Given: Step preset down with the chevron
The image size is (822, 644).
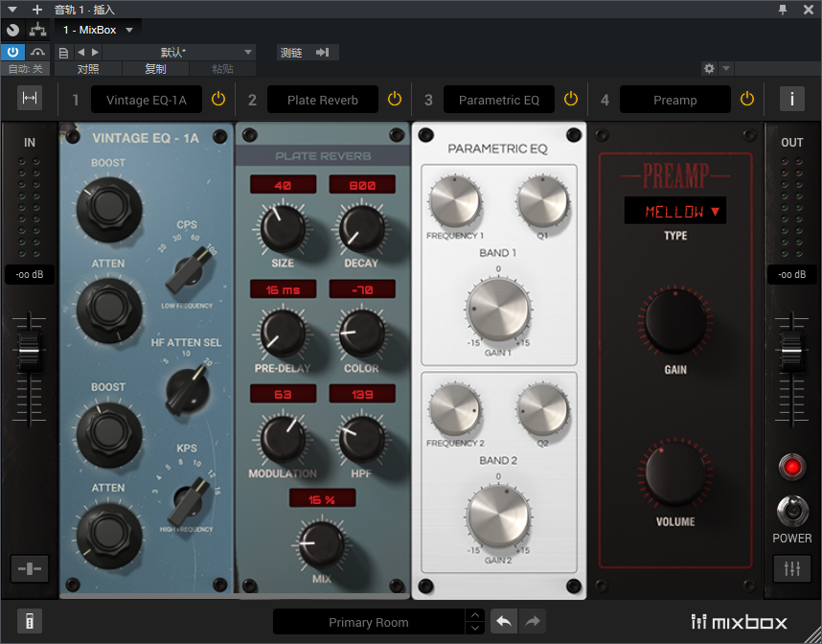Looking at the screenshot, I should [x=474, y=629].
